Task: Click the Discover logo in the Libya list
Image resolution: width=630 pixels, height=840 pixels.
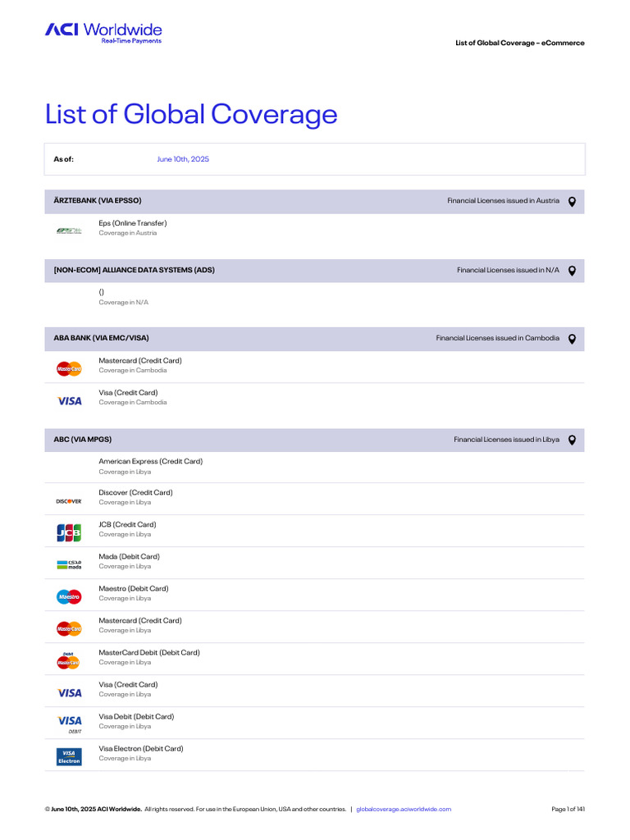Action: pos(69,501)
